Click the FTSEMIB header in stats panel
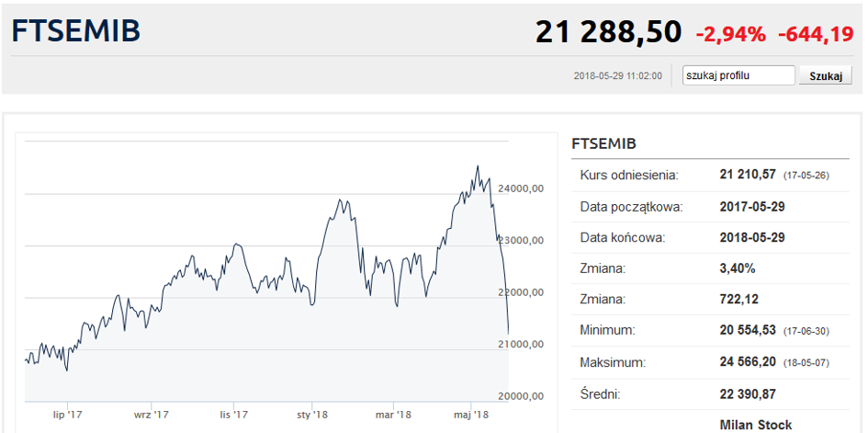 coord(604,144)
